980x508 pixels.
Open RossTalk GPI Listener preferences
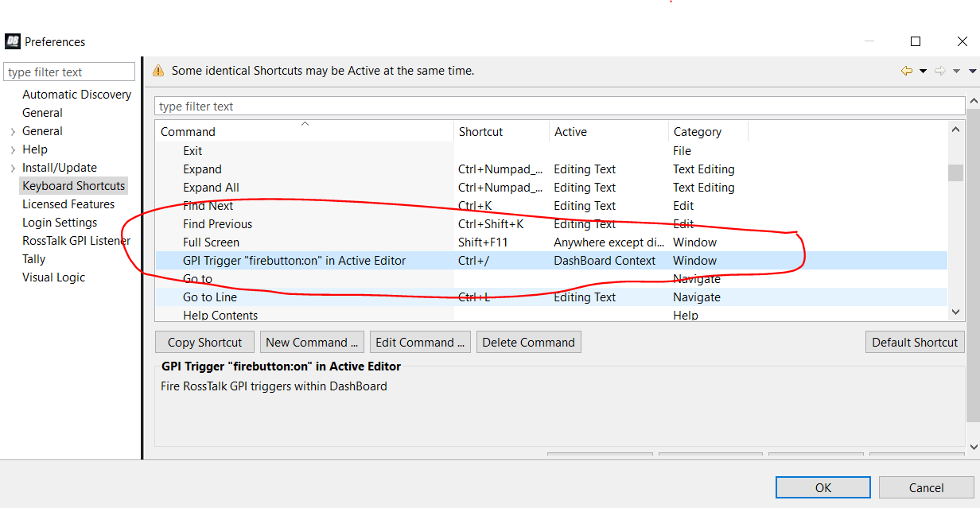pyautogui.click(x=76, y=241)
